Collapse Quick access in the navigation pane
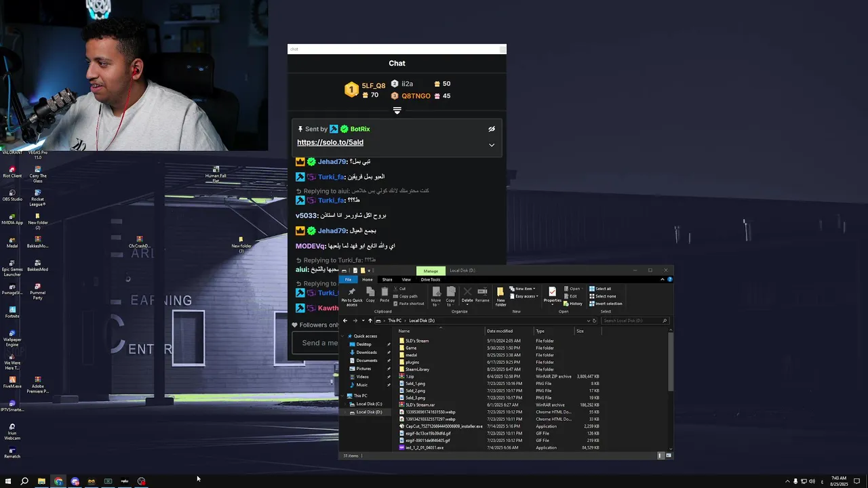 (344, 336)
